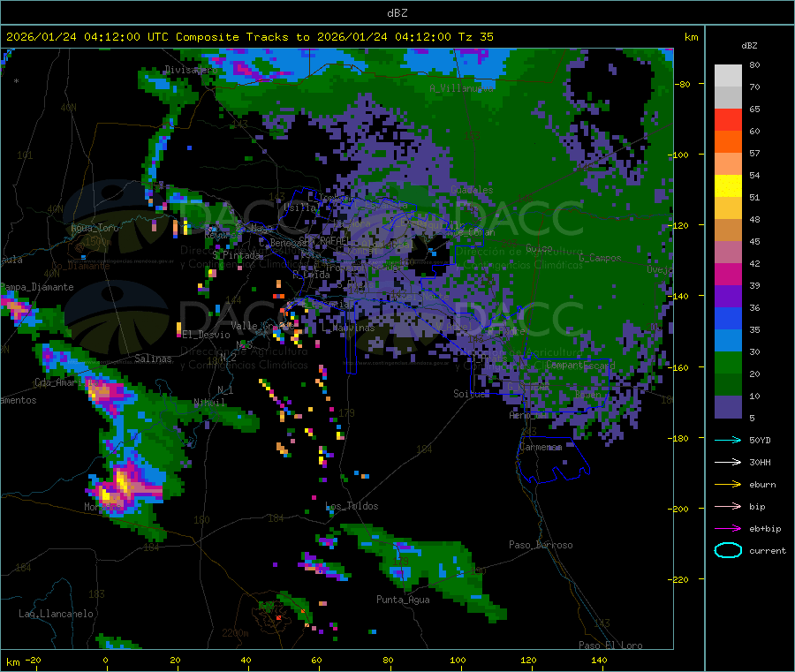The height and width of the screenshot is (672, 795).
Task: Pick the bright yellow swatch in dBZ scale
Action: [x=728, y=186]
